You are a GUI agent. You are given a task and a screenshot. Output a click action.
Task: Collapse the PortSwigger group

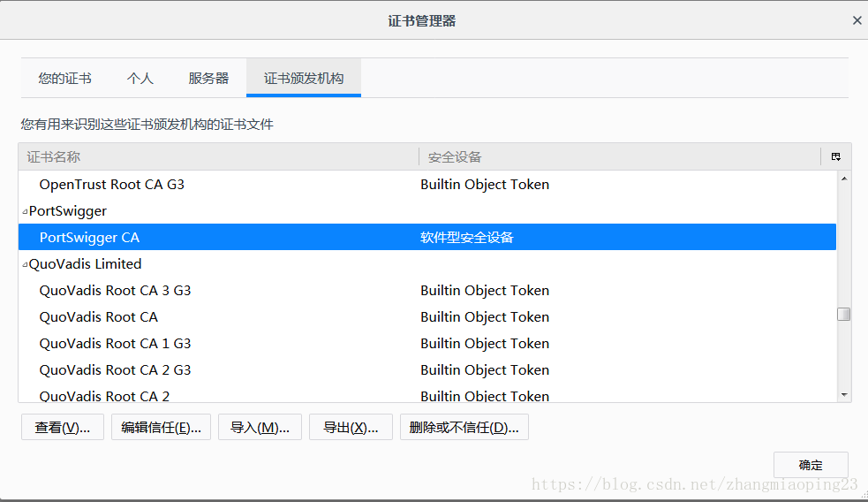pyautogui.click(x=25, y=211)
